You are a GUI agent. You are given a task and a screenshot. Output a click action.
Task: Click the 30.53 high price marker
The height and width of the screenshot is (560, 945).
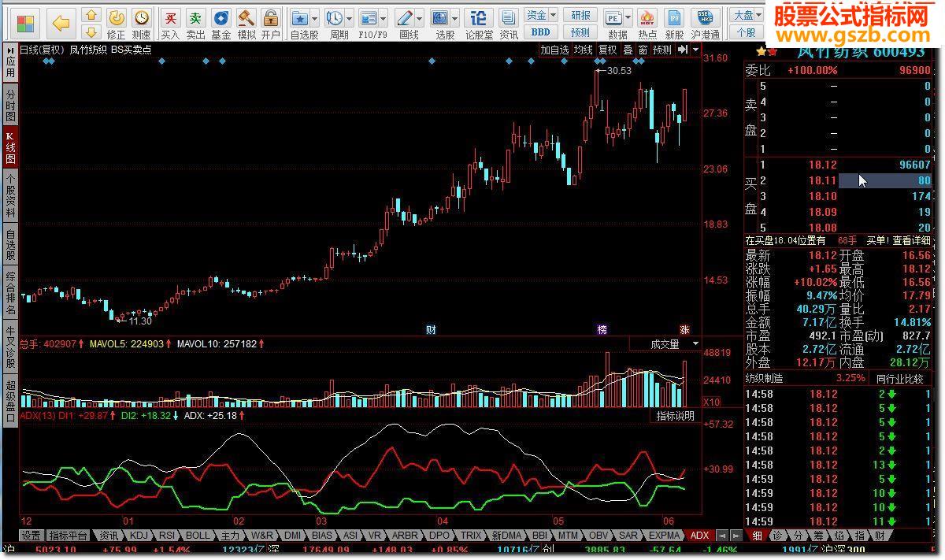(620, 71)
